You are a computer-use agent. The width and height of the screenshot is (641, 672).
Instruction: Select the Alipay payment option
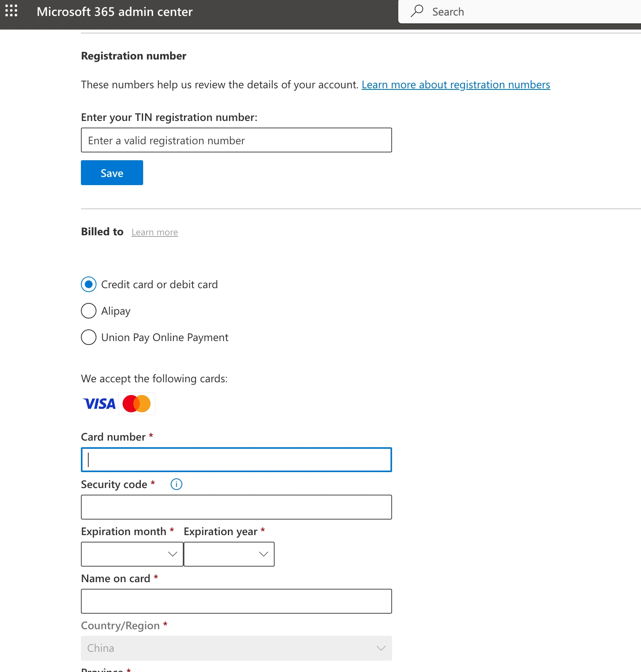(x=89, y=311)
